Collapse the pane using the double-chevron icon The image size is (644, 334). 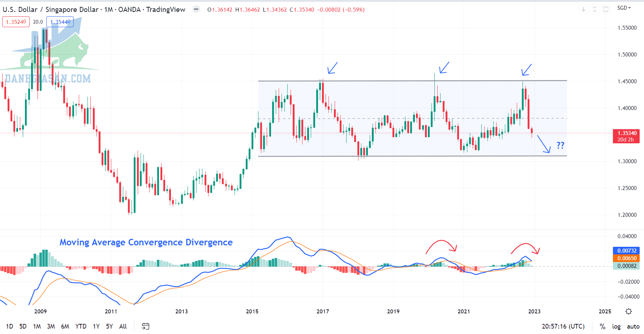(595, 9)
